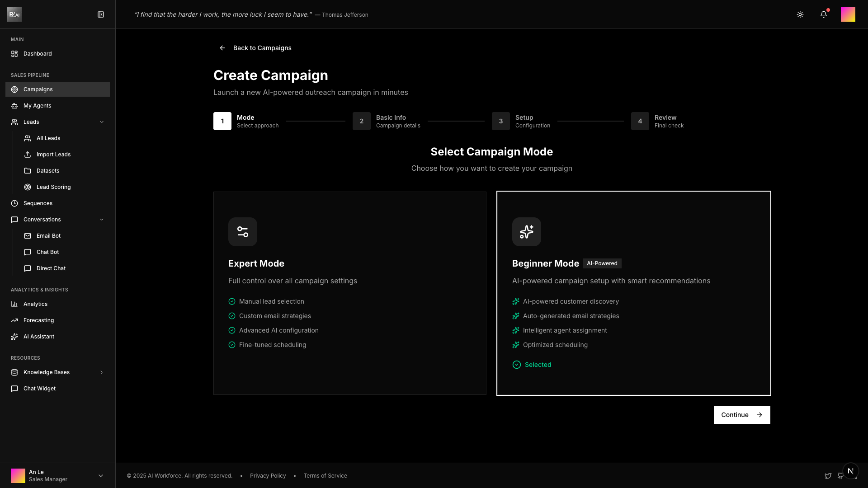The width and height of the screenshot is (868, 488).
Task: Open Lead Scoring in sidebar
Action: click(x=53, y=187)
